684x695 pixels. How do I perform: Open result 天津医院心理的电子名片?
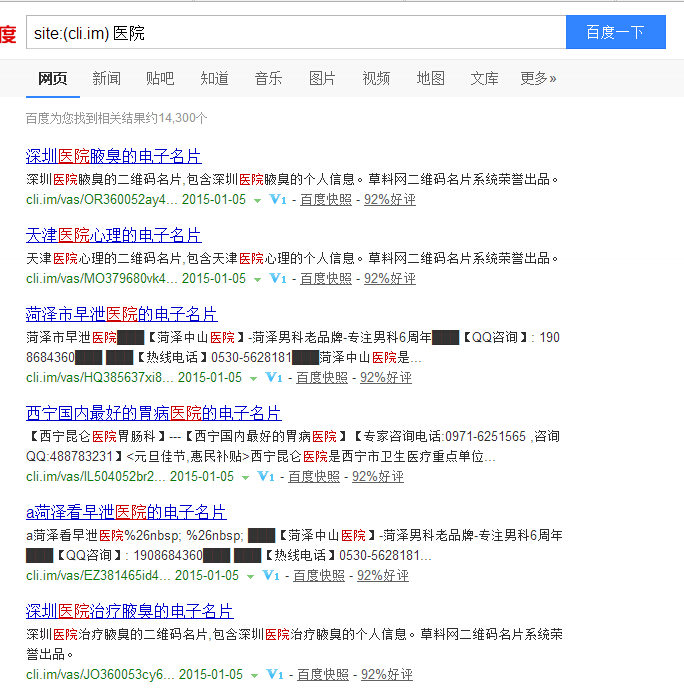[113, 235]
